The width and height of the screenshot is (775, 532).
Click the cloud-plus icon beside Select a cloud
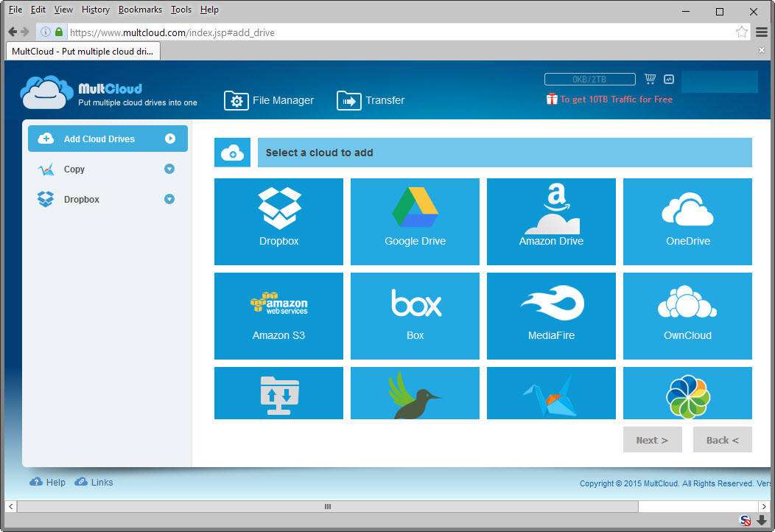[232, 153]
